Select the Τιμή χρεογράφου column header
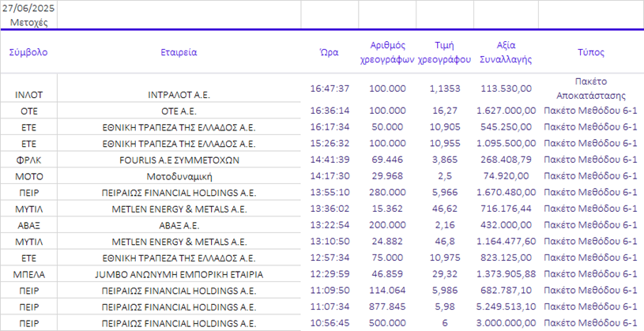 (x=444, y=52)
